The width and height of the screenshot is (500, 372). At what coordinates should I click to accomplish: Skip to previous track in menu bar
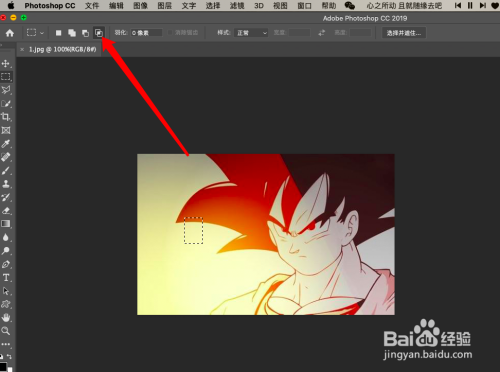tap(458, 5)
